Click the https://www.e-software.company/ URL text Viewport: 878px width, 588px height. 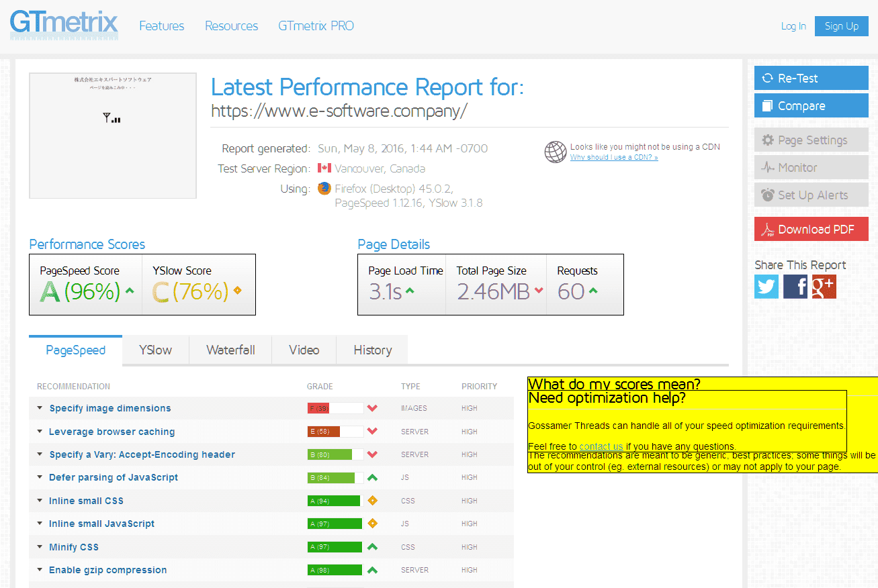(x=339, y=111)
